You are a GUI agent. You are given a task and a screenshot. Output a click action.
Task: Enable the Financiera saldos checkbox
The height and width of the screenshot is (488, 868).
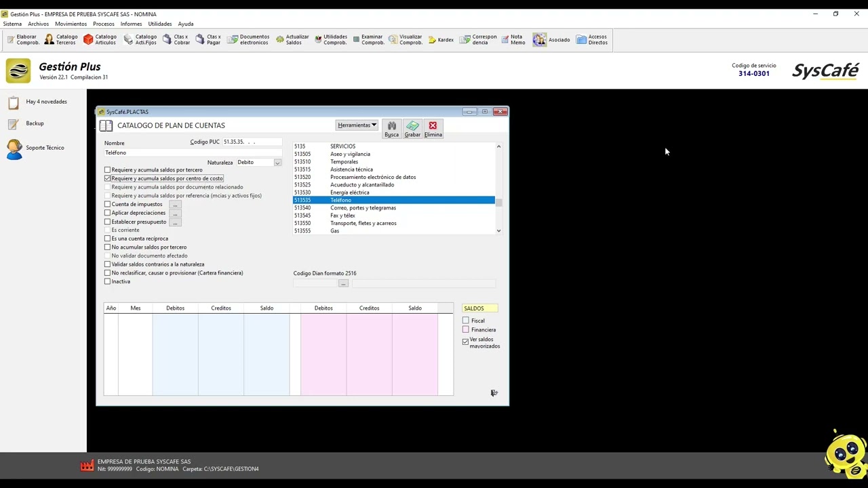465,329
